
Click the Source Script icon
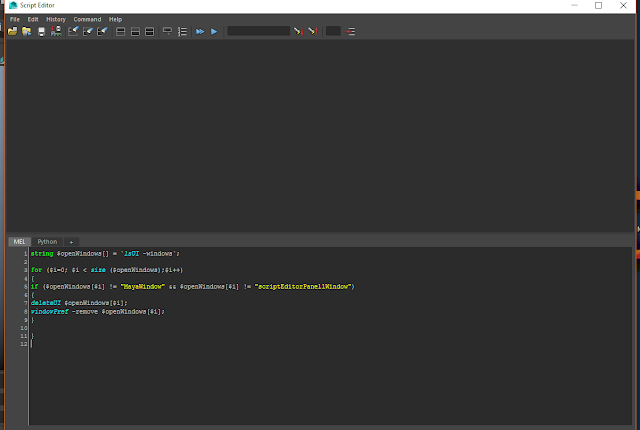[x=27, y=31]
